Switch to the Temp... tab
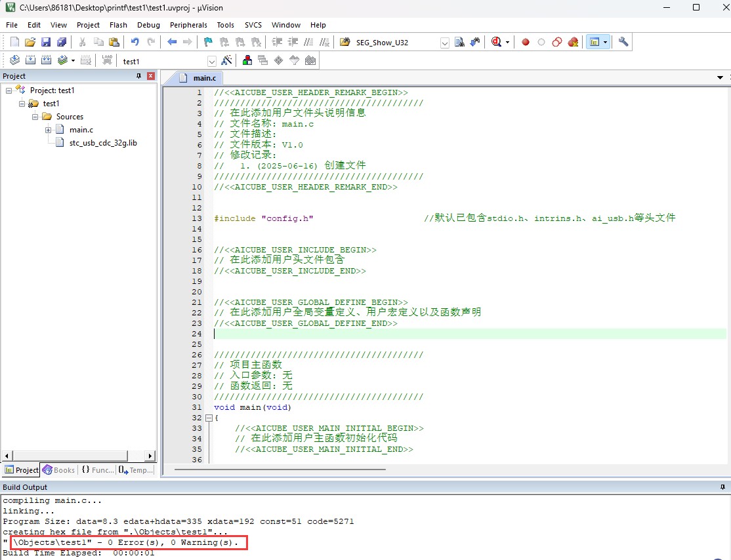This screenshot has width=731, height=560. click(x=136, y=470)
